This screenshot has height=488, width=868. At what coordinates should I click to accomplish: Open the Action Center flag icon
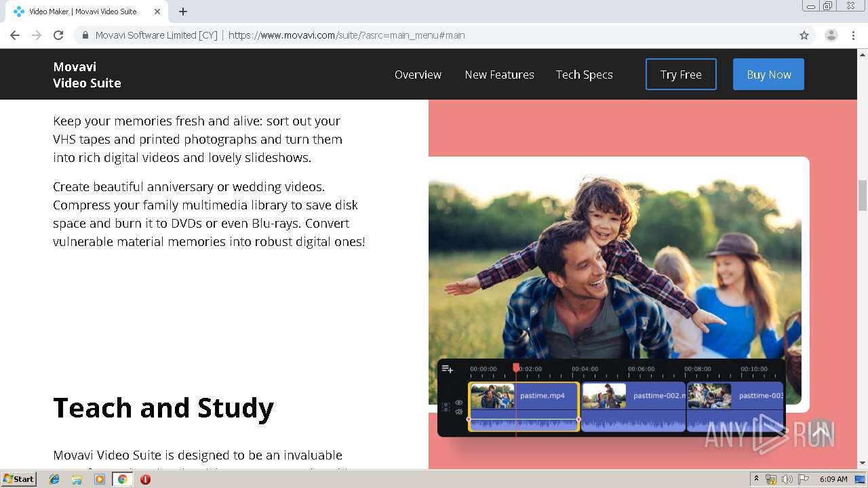(x=804, y=479)
